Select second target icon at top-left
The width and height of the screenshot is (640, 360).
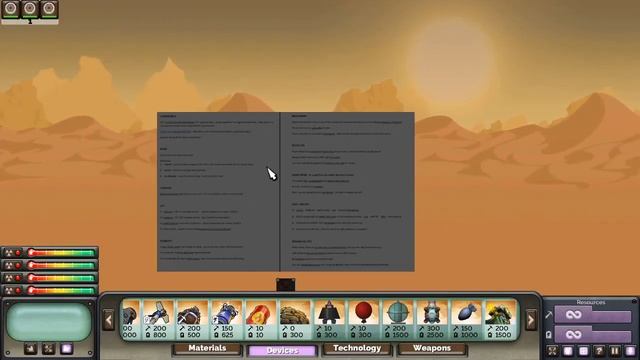(x=30, y=9)
